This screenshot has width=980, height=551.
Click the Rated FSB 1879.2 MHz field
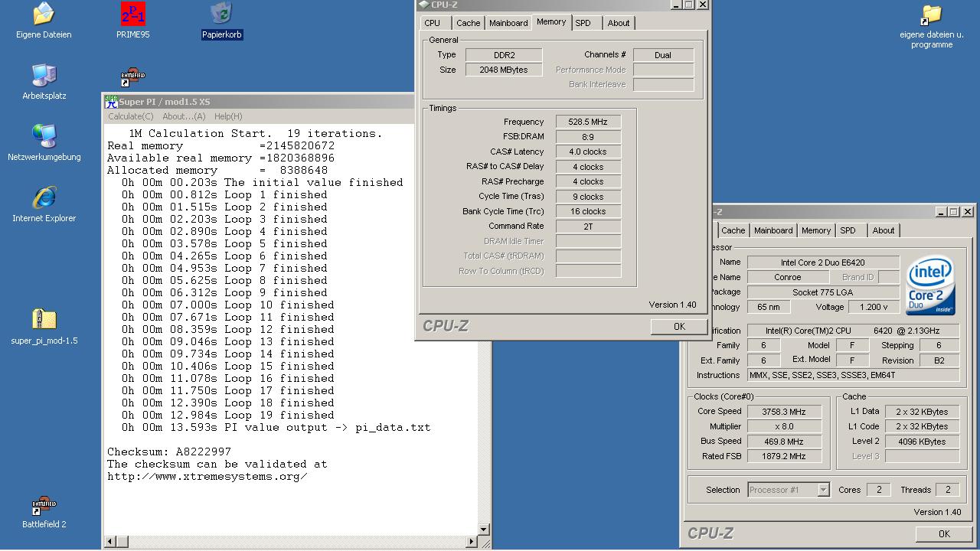(x=783, y=456)
